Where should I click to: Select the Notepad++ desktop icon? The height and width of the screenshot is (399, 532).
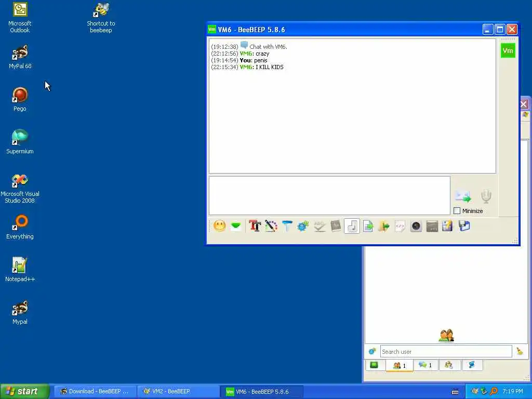pyautogui.click(x=20, y=270)
